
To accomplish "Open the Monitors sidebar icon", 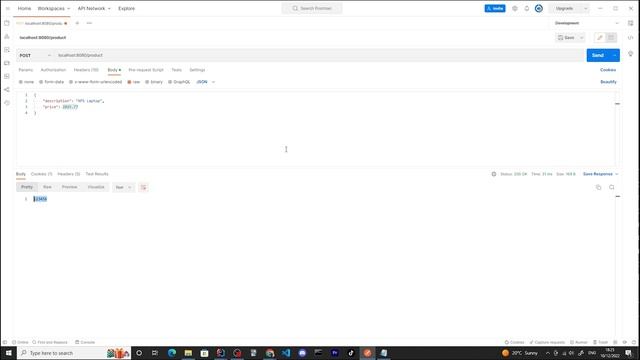I will click(7, 76).
